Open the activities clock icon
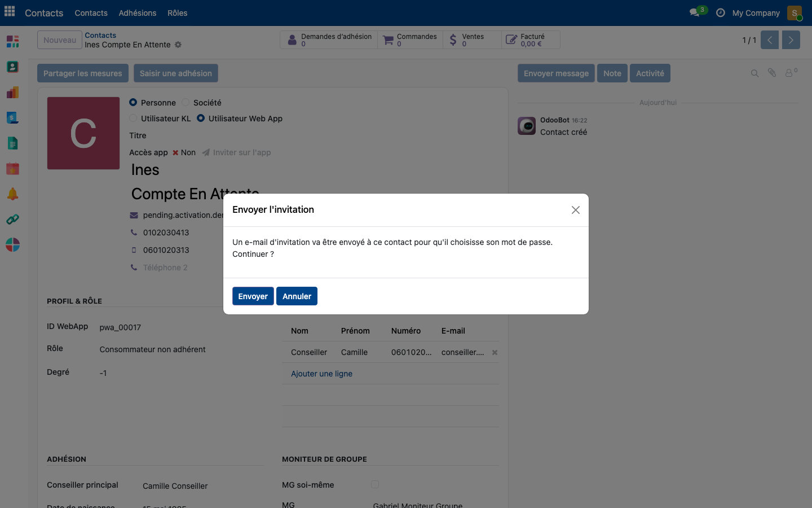 point(720,12)
